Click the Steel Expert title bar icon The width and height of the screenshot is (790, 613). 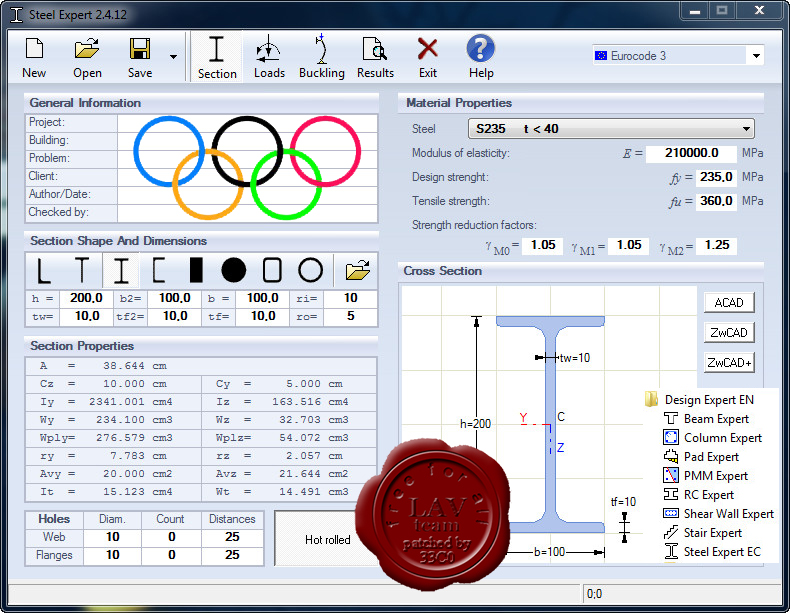16,15
